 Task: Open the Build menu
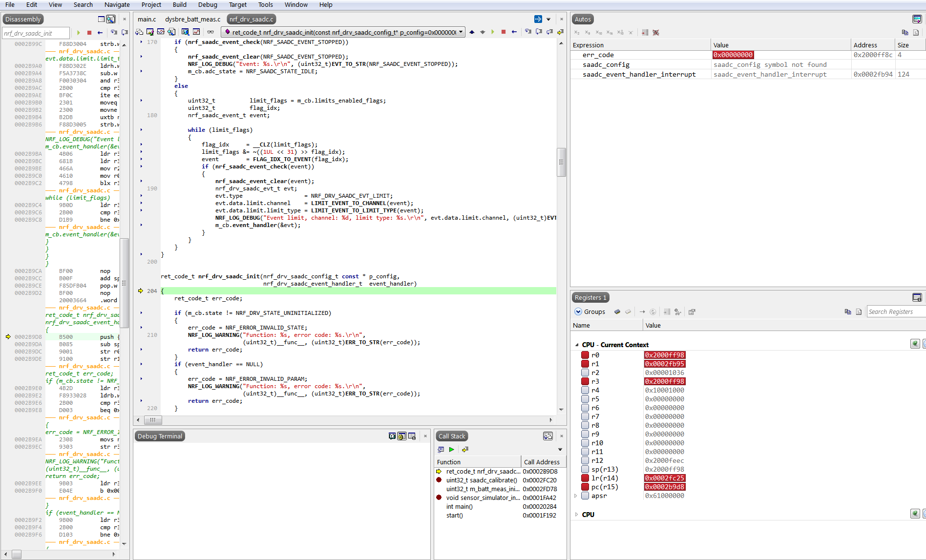pos(180,4)
